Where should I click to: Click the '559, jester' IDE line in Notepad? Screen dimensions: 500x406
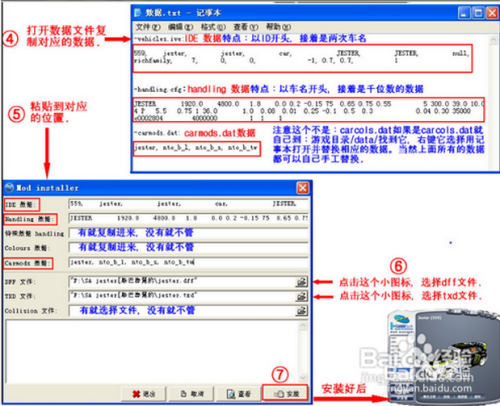[302, 53]
